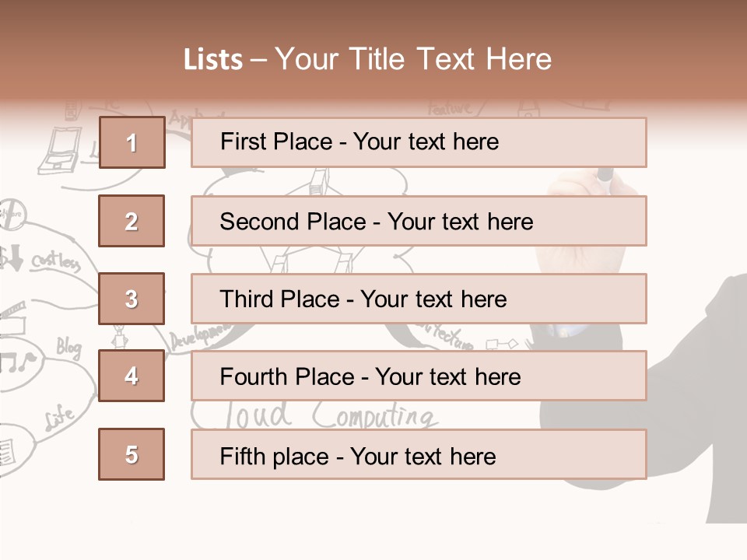Click the slide title text
This screenshot has width=747, height=560.
coord(368,59)
